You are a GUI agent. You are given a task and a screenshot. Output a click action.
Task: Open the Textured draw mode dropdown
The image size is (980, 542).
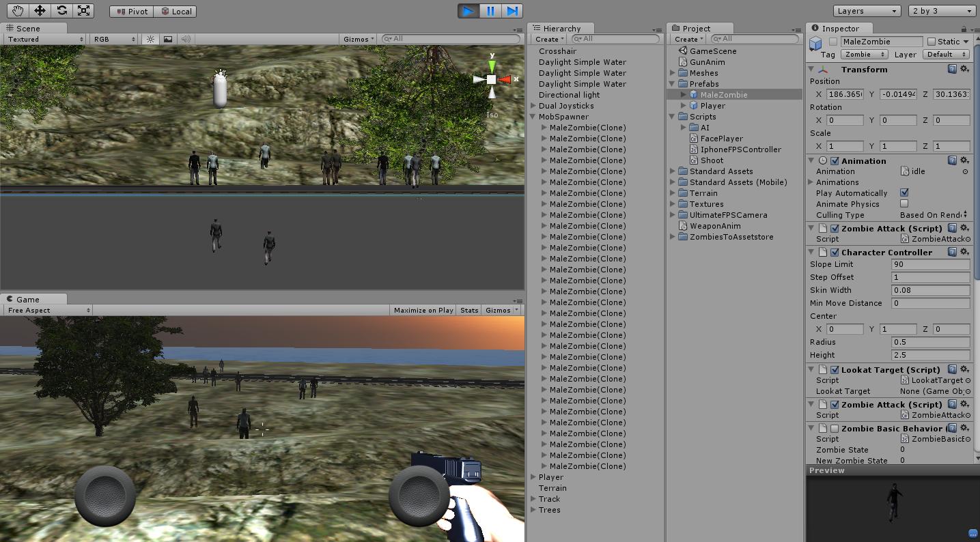click(45, 39)
